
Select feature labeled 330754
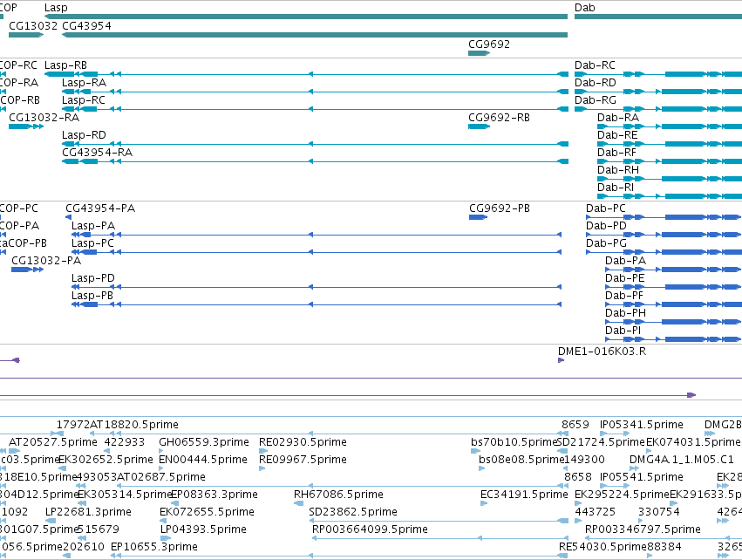click(x=658, y=512)
